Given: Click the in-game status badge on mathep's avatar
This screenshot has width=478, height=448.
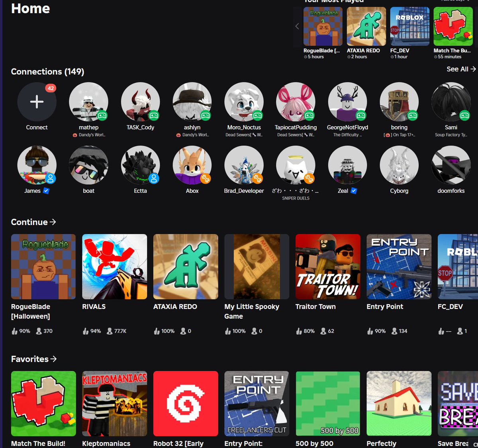Looking at the screenshot, I should click(x=102, y=115).
